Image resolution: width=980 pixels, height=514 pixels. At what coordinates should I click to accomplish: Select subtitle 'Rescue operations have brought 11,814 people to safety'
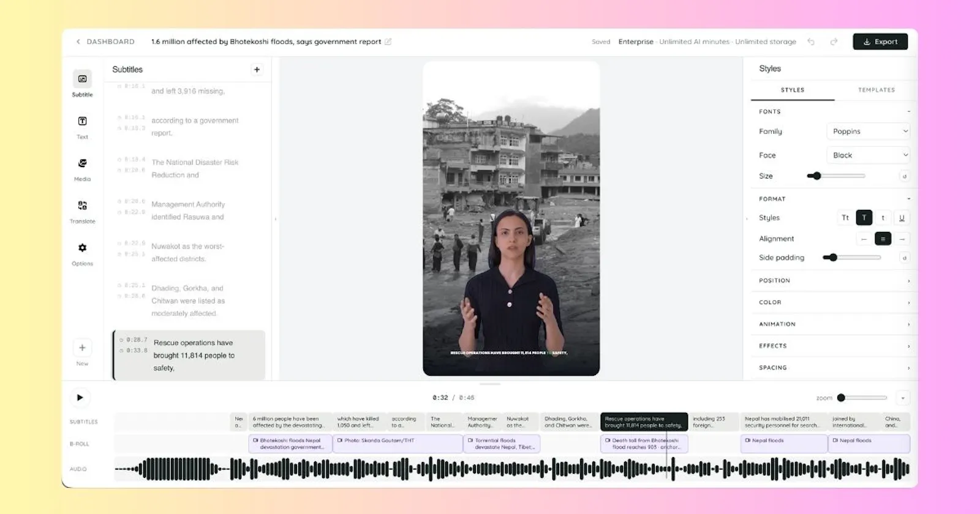point(189,356)
